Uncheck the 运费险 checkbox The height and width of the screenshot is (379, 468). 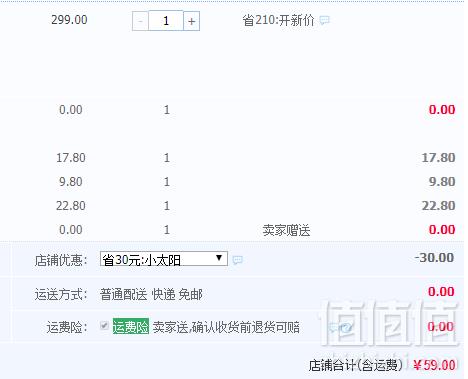point(104,325)
